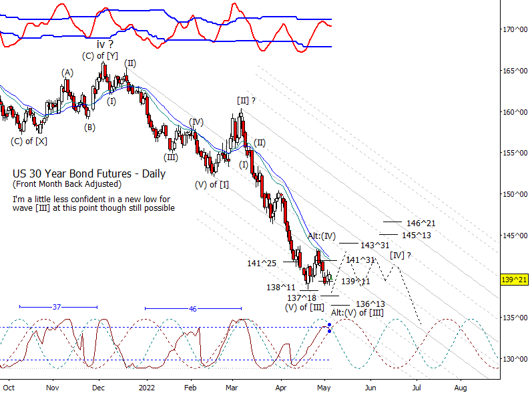This screenshot has width=532, height=397.
Task: Click the '(V) of [III]' label
Action: point(304,308)
